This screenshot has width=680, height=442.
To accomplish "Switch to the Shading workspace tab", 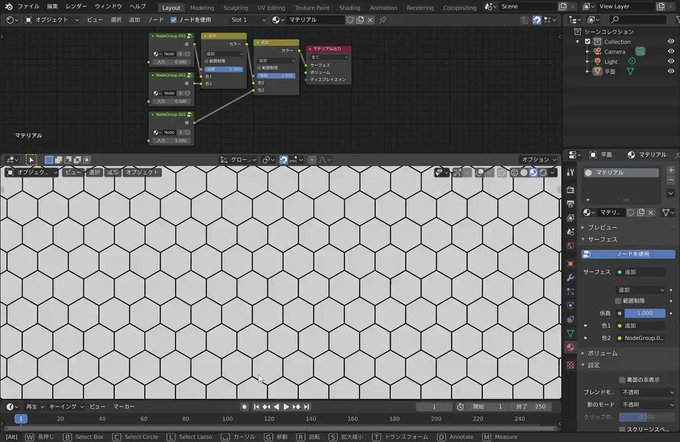I will 350,7.
